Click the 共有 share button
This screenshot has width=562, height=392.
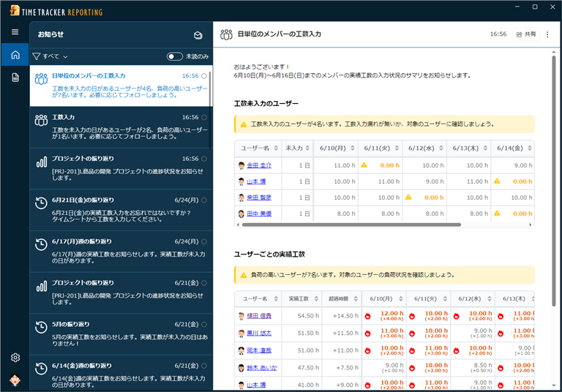[x=525, y=34]
